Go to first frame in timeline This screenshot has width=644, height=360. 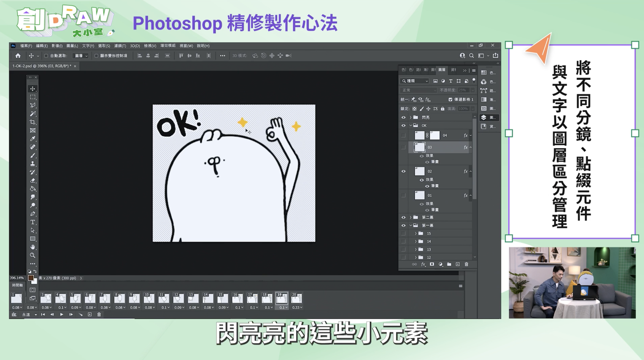(x=43, y=315)
